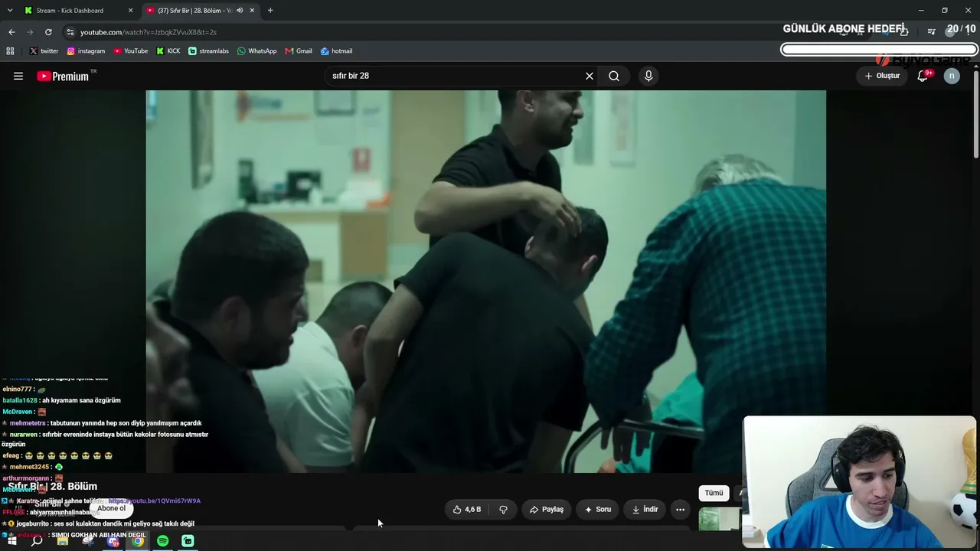The height and width of the screenshot is (551, 980).
Task: Open the Soru ask button
Action: click(598, 510)
